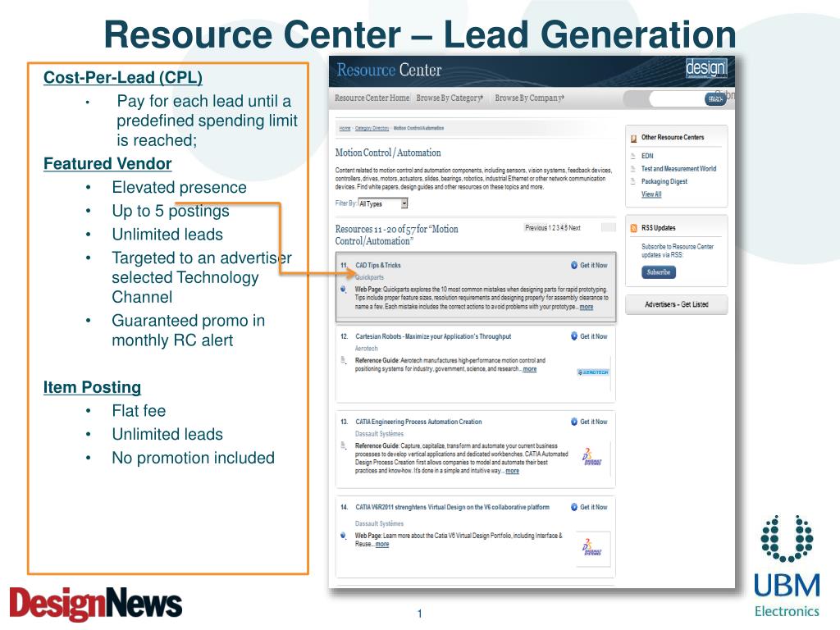Click the Aerotech logo thumbnail
Screen dimensions: 840x630
[x=593, y=372]
